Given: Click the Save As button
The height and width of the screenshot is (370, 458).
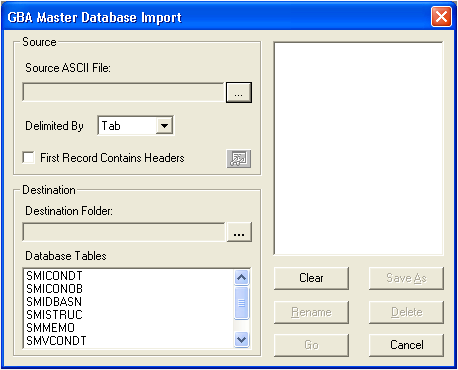Looking at the screenshot, I should [x=406, y=278].
